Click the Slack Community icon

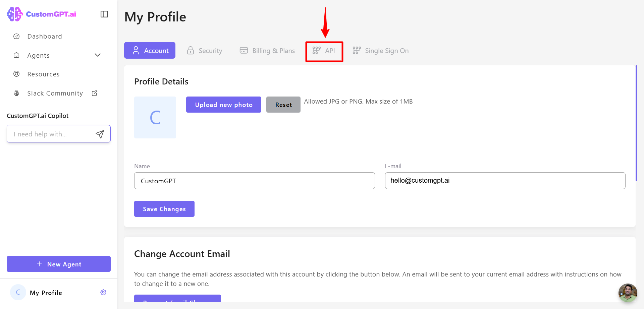click(x=16, y=93)
